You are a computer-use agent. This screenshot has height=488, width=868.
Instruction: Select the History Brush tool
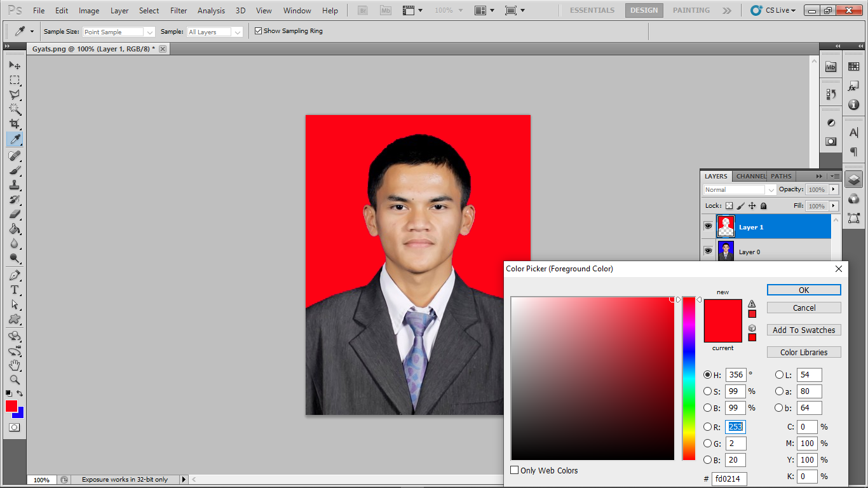[15, 200]
